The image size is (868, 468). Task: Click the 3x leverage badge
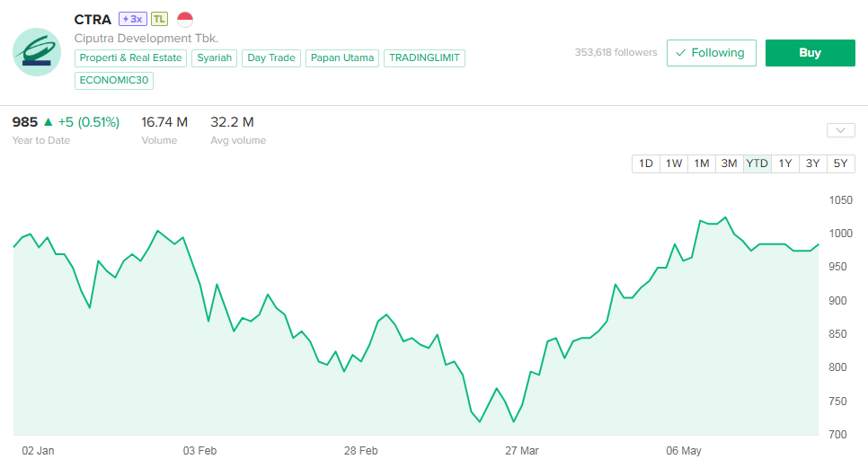[131, 19]
